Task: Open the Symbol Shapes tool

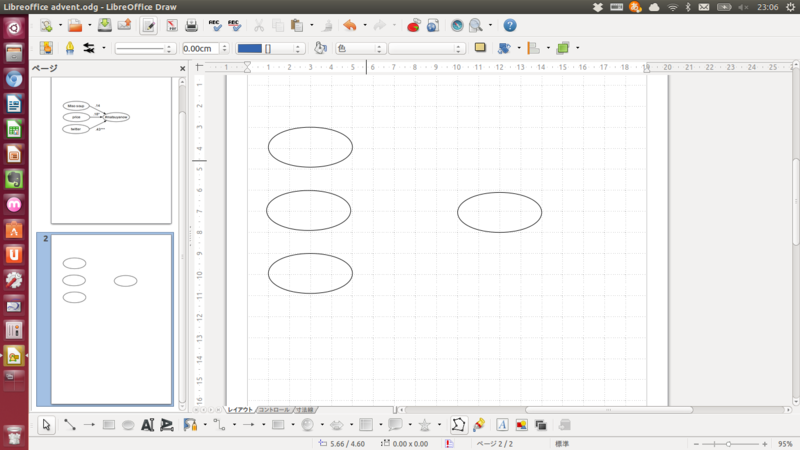Action: click(x=308, y=424)
